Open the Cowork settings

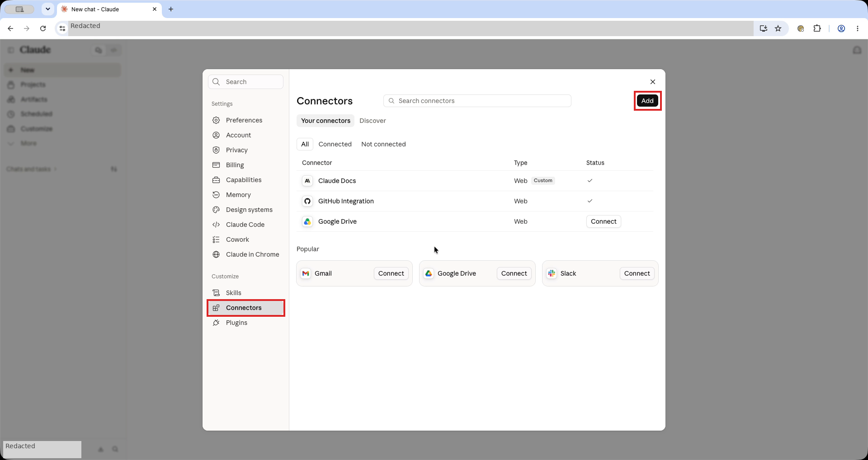pos(245,239)
